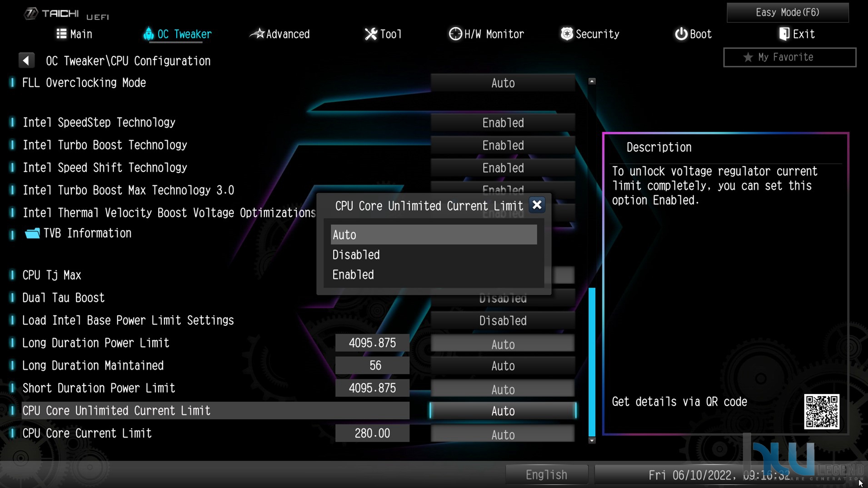Click the blue vertical scrollbar thumb
Viewport: 868px width, 488px height.
pyautogui.click(x=592, y=362)
